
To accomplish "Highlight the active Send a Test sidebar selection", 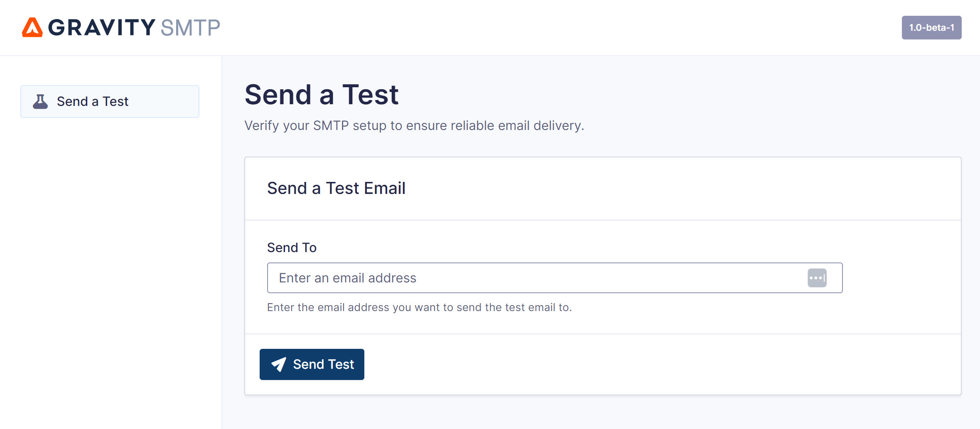I will point(109,101).
